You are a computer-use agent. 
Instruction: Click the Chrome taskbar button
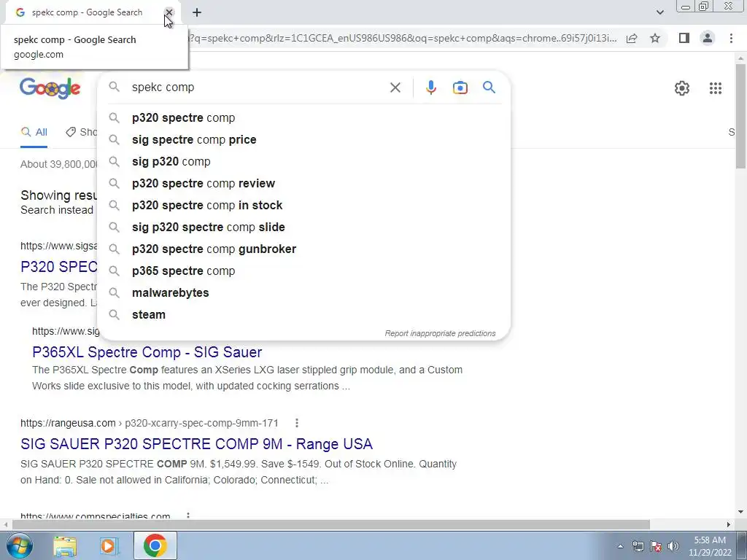(x=155, y=545)
